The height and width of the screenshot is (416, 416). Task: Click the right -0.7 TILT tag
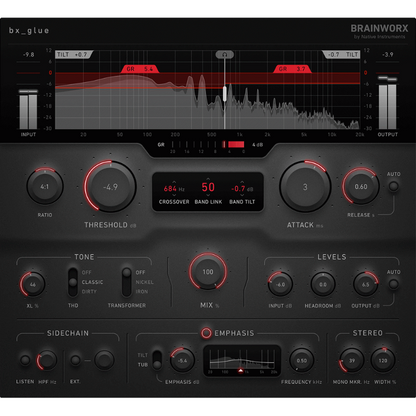tap(341, 55)
